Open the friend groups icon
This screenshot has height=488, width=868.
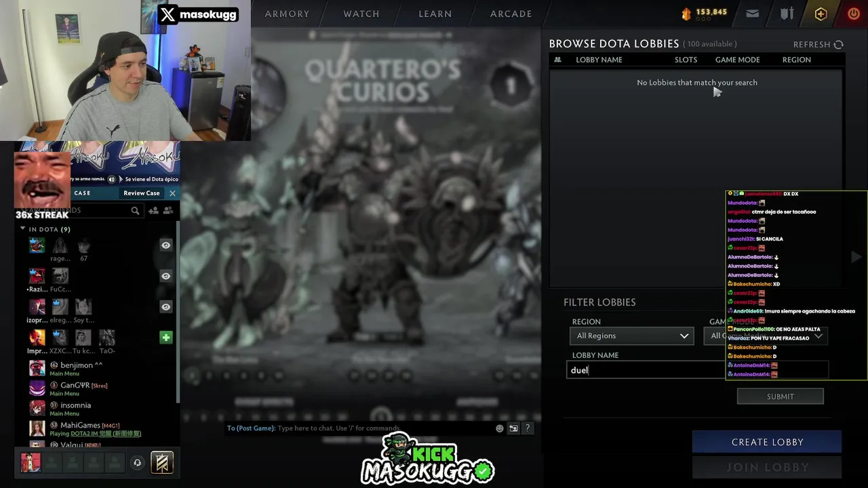click(167, 211)
